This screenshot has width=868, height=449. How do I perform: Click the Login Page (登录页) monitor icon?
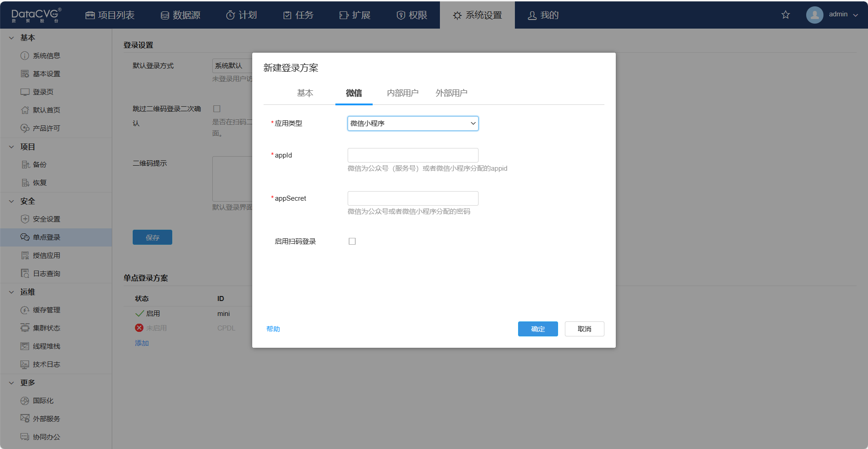pos(25,92)
